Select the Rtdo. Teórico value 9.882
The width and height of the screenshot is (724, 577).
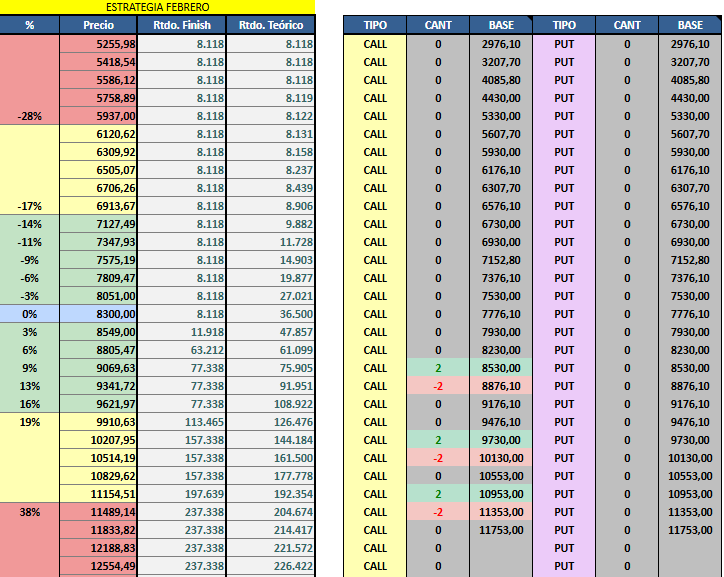(x=271, y=224)
